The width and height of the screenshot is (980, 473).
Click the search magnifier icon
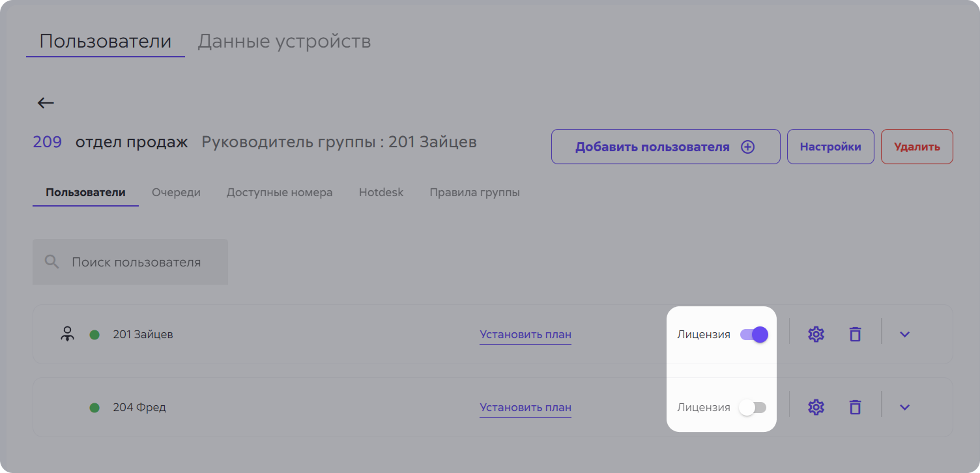click(x=51, y=261)
